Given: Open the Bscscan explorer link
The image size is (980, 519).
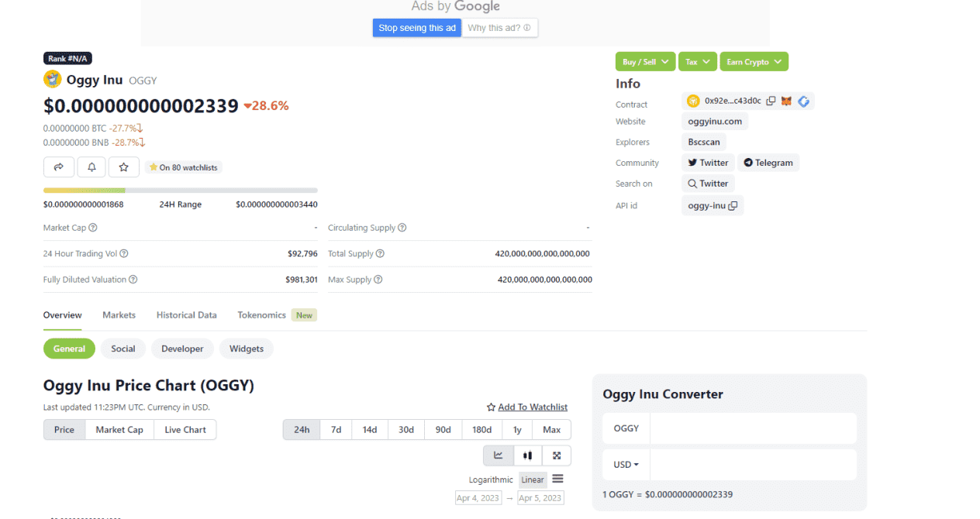Looking at the screenshot, I should (704, 143).
